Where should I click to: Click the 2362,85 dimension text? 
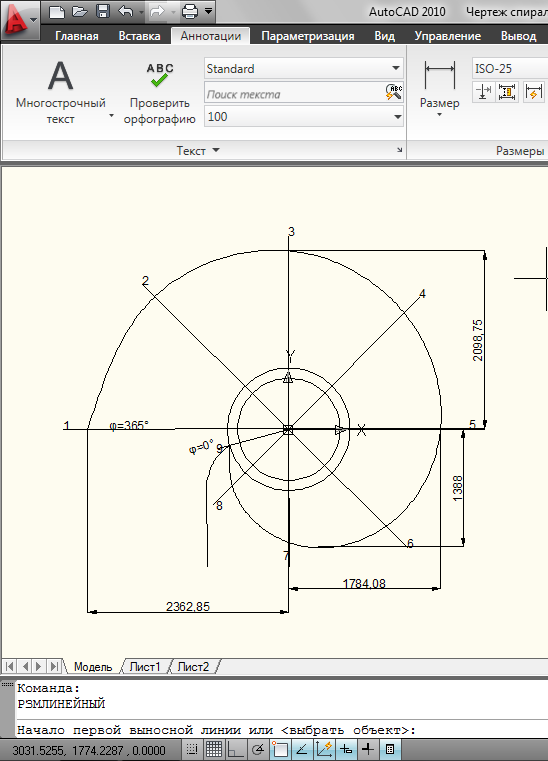(x=188, y=606)
